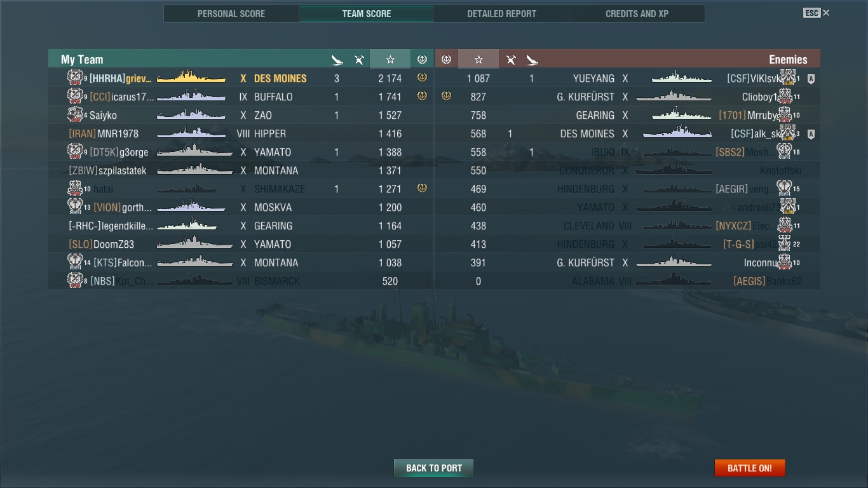This screenshot has width=868, height=488.
Task: Click Des Moines player's achievement medal icon
Action: point(422,78)
